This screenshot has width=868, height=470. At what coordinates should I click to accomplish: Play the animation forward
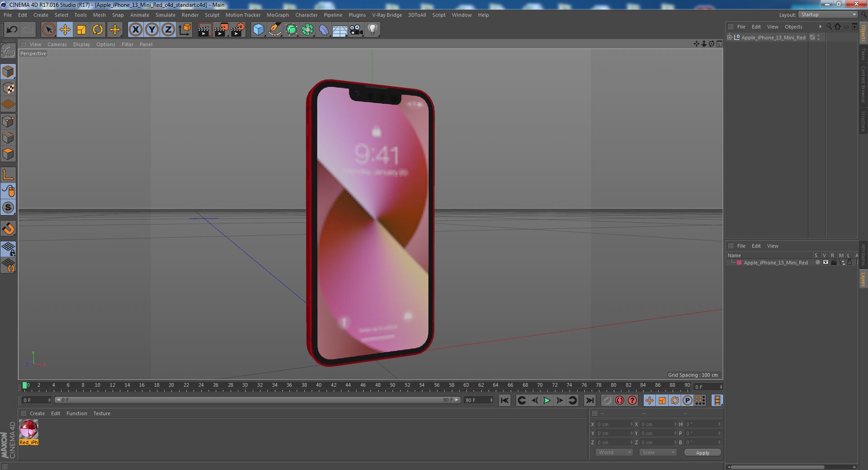click(x=547, y=400)
